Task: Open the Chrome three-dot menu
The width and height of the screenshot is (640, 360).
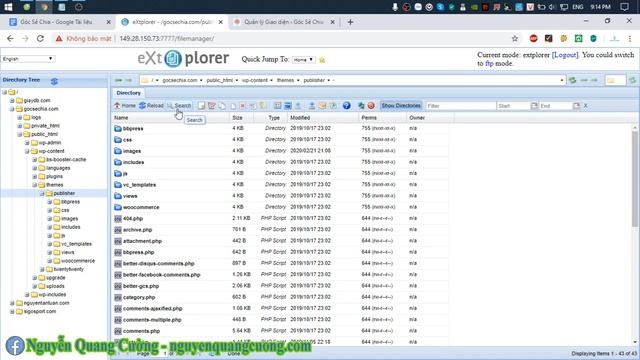Action: click(630, 38)
